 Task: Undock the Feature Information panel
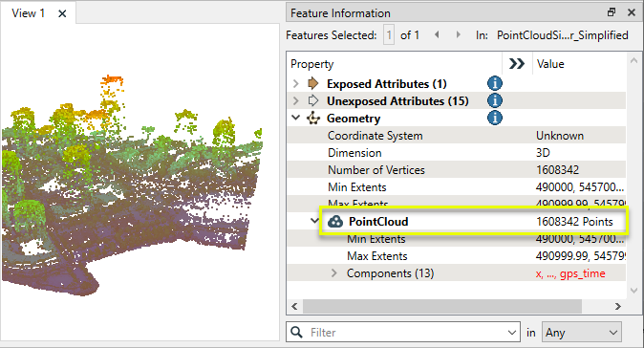pyautogui.click(x=612, y=12)
